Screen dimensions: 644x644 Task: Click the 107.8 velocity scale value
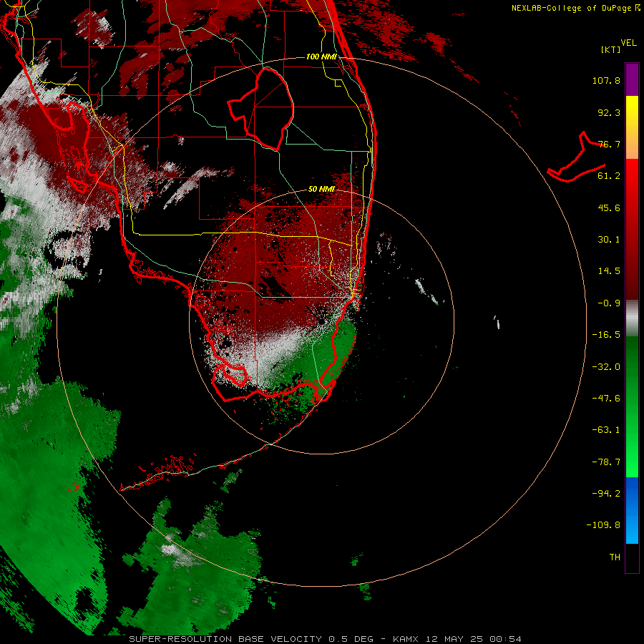click(x=606, y=80)
